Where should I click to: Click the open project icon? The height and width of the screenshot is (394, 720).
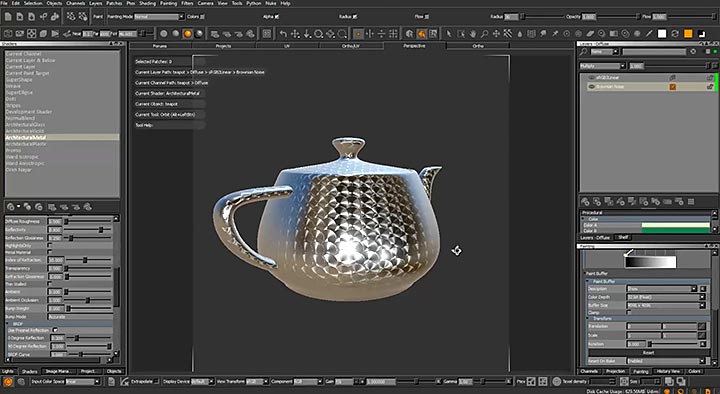[x=20, y=17]
